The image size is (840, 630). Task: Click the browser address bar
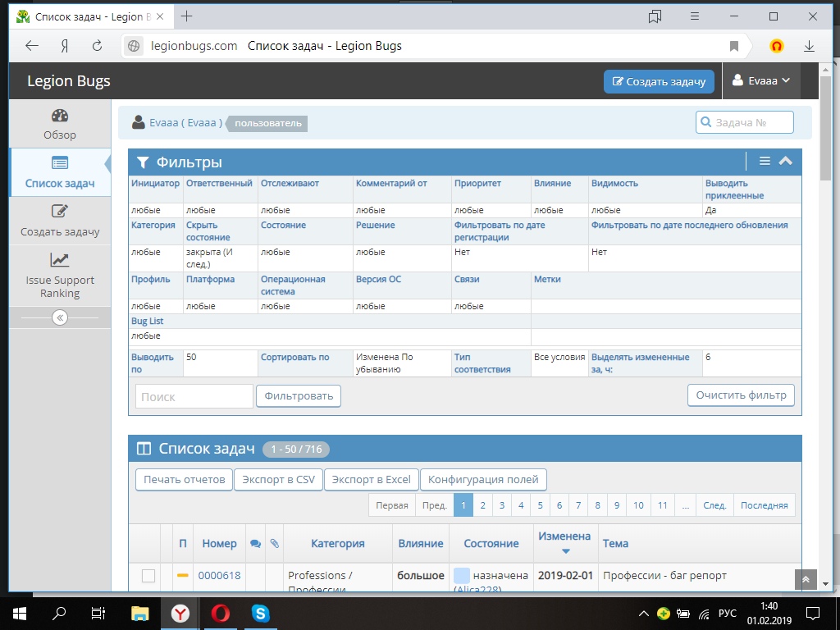[428, 47]
